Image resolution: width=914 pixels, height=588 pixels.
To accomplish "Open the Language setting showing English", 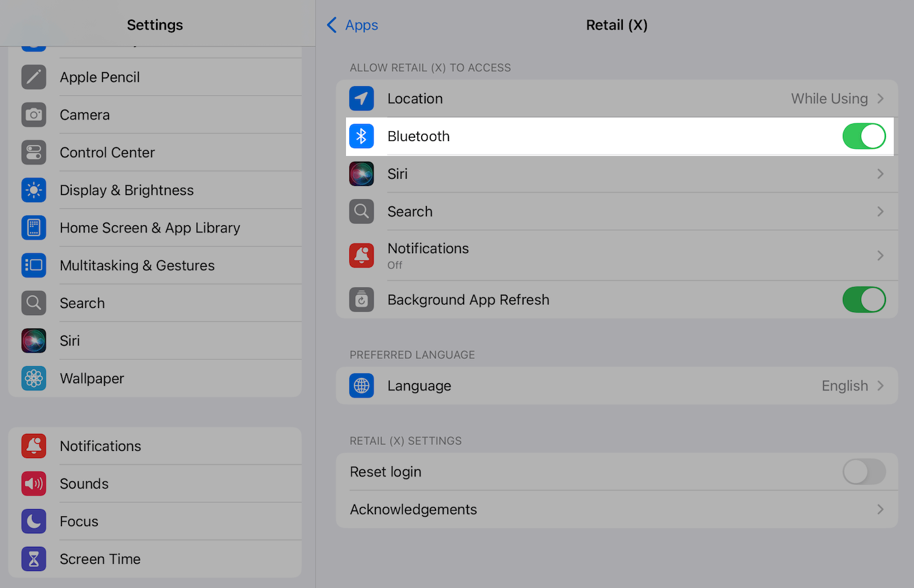I will pos(883,386).
